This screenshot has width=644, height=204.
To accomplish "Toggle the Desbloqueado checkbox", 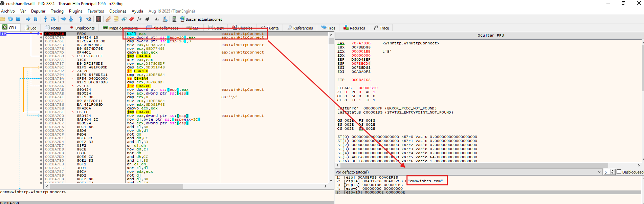I will 619,172.
